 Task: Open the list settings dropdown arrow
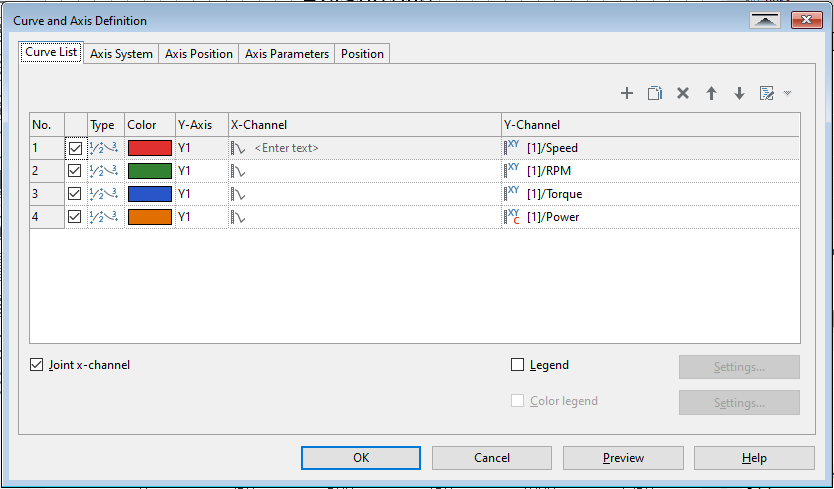(x=787, y=93)
